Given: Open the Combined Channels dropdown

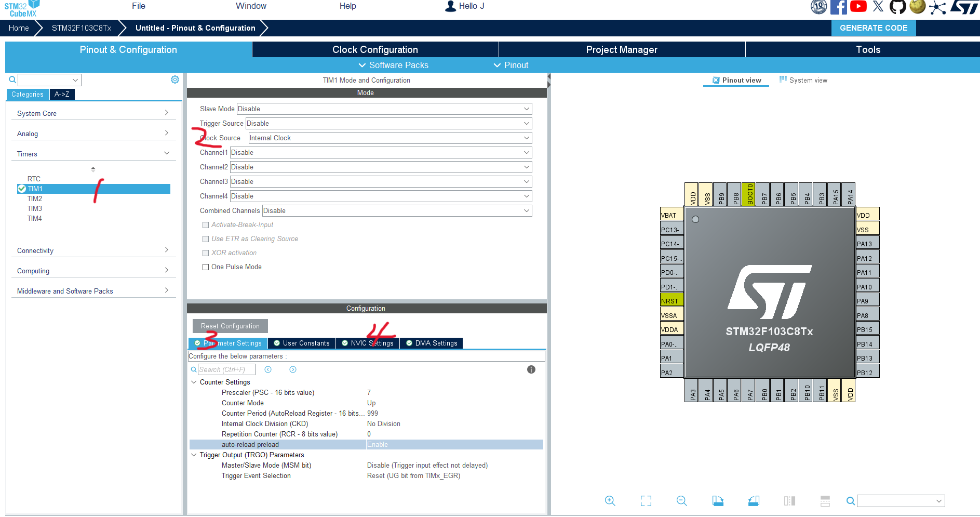Looking at the screenshot, I should point(397,210).
